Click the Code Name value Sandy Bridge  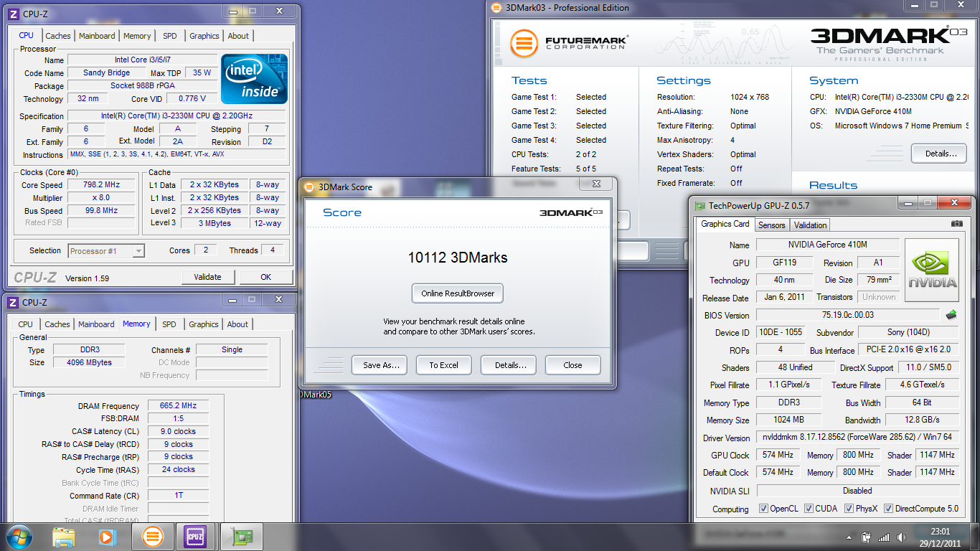pyautogui.click(x=107, y=72)
